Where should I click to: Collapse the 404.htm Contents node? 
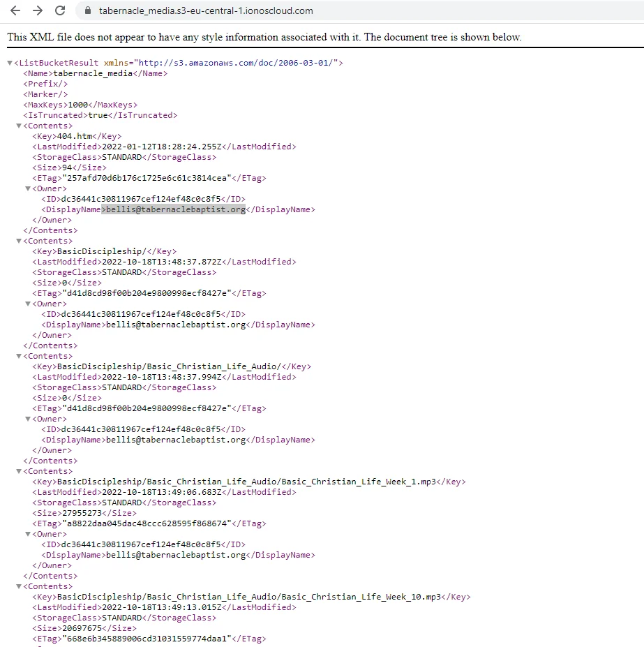[19, 126]
